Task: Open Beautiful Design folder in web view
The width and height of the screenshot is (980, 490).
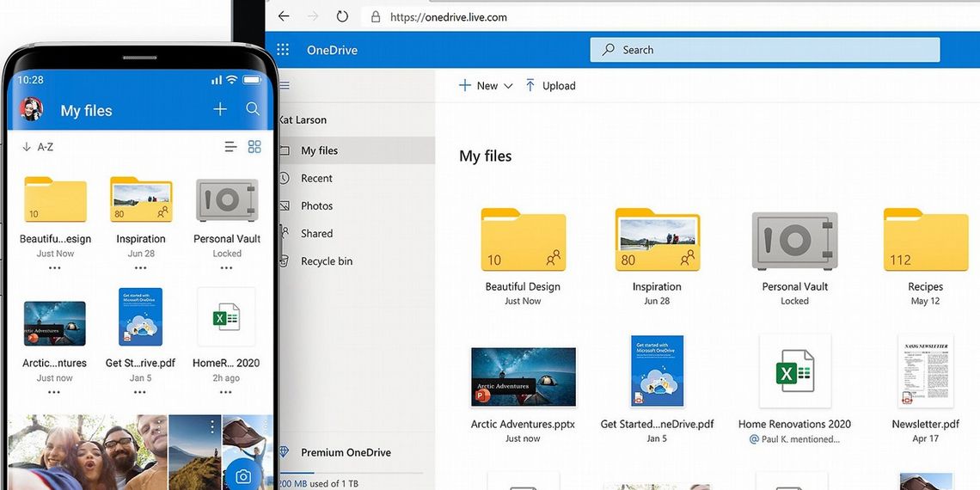Action: 524,239
